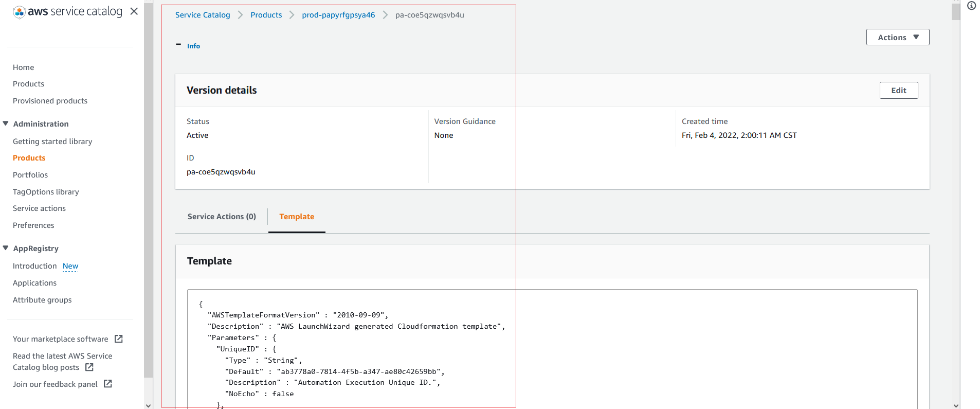Collapse the AppRegistry section
980x409 pixels.
click(x=6, y=248)
